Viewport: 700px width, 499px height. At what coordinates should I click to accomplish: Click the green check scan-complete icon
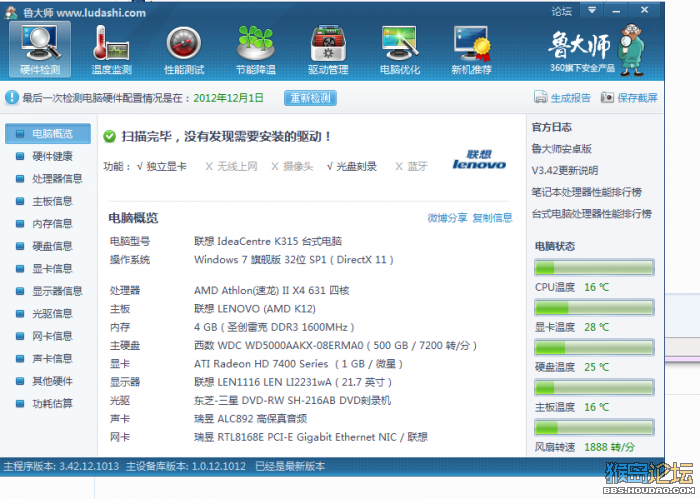[109, 136]
